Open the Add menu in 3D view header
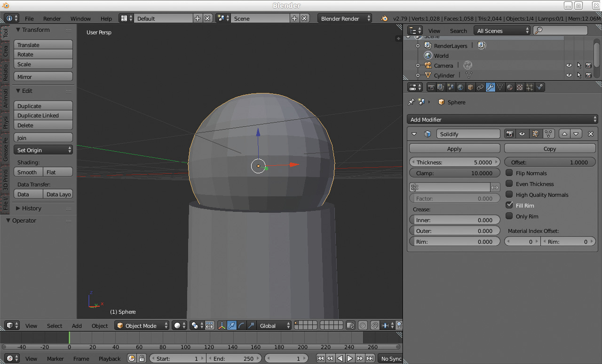The image size is (602, 364). pyautogui.click(x=77, y=325)
